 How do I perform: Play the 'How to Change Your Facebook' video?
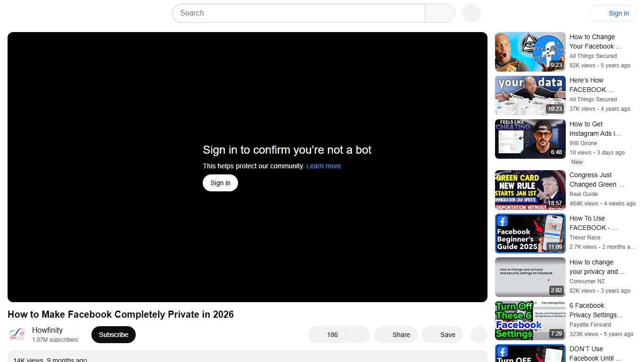530,51
